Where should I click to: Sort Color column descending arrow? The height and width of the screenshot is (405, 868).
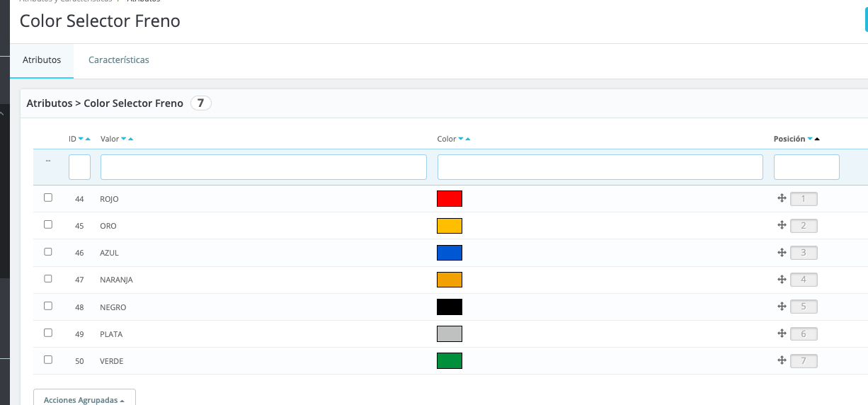461,139
